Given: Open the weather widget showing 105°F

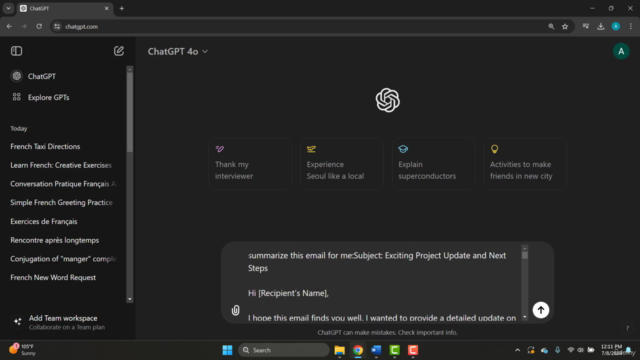Looking at the screenshot, I should (22, 350).
